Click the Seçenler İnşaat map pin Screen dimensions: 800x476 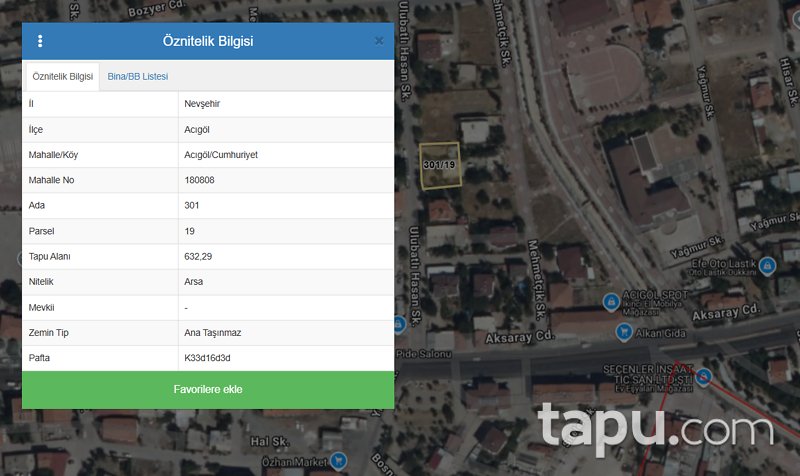(704, 377)
